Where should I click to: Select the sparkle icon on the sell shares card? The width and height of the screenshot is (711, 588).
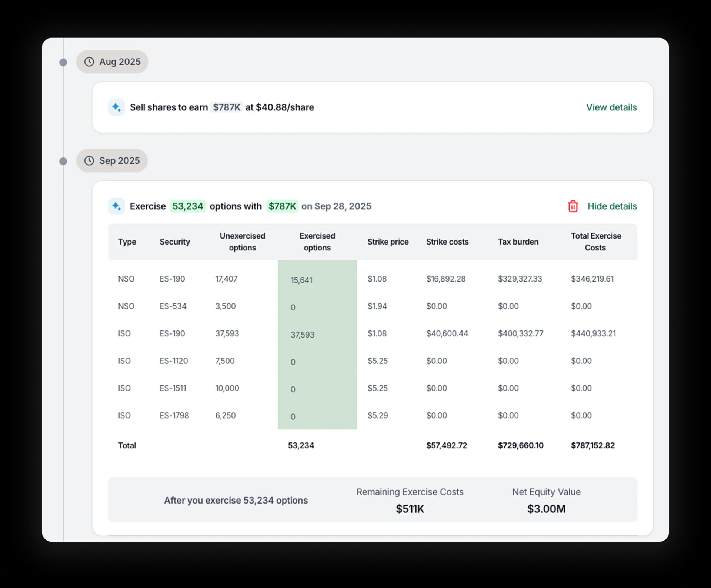click(116, 107)
